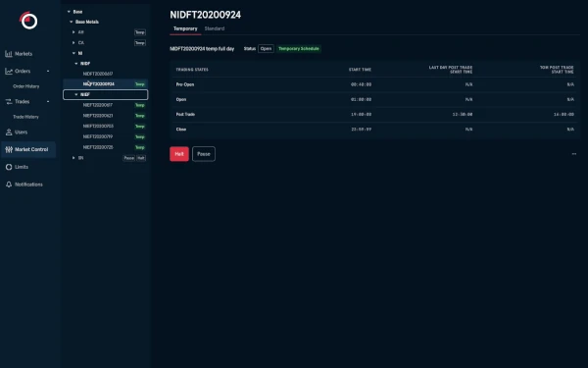588x368 pixels.
Task: Collapse the Trades submenu arrow
Action: (x=48, y=101)
